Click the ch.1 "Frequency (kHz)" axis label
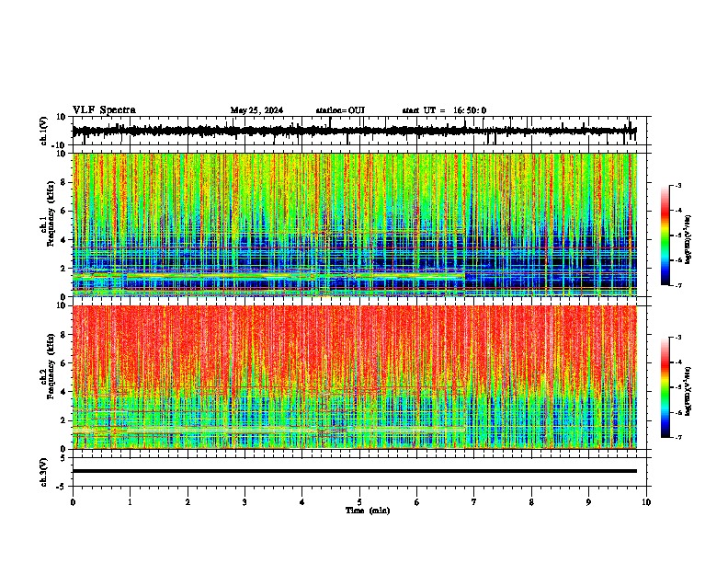This screenshot has width=728, height=563. [x=51, y=213]
